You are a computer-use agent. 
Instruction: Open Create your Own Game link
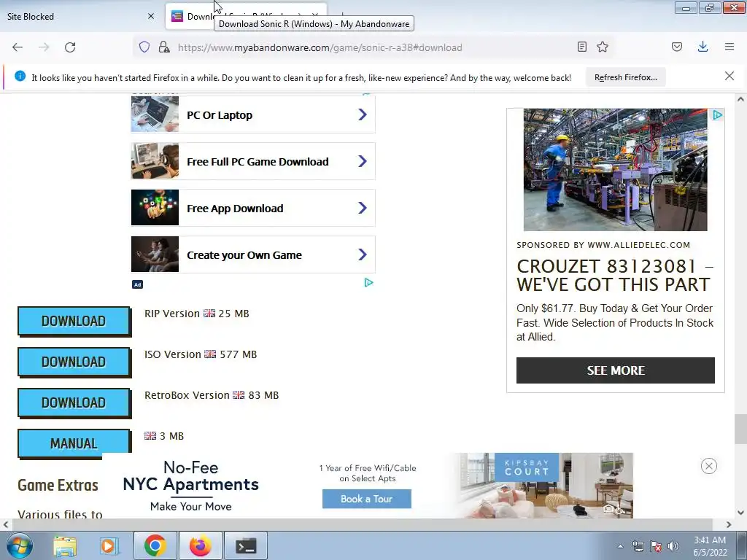(253, 254)
